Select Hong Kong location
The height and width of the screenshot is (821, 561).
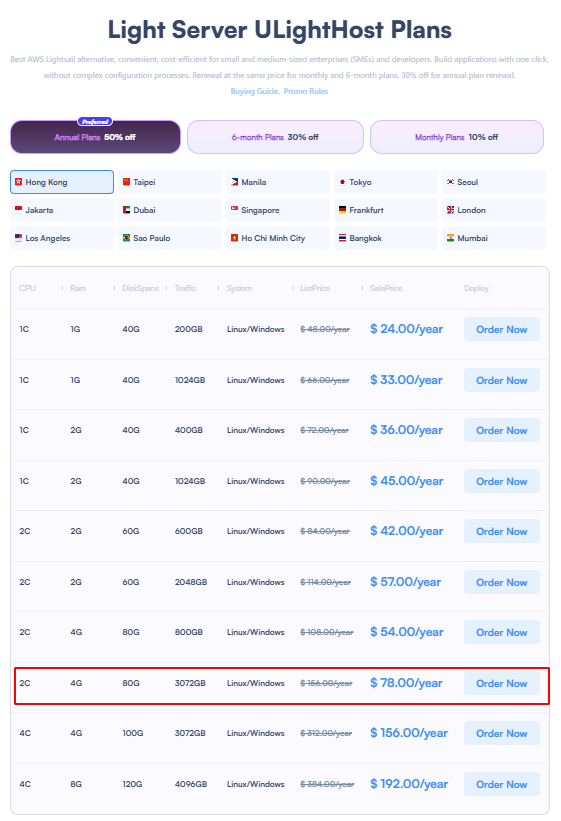pos(62,182)
